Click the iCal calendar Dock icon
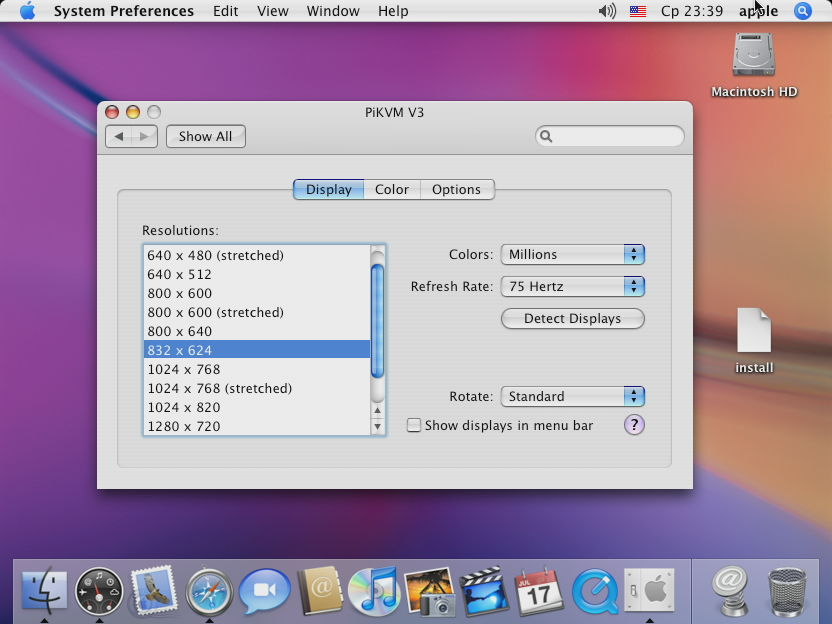Image resolution: width=832 pixels, height=624 pixels. [x=540, y=592]
